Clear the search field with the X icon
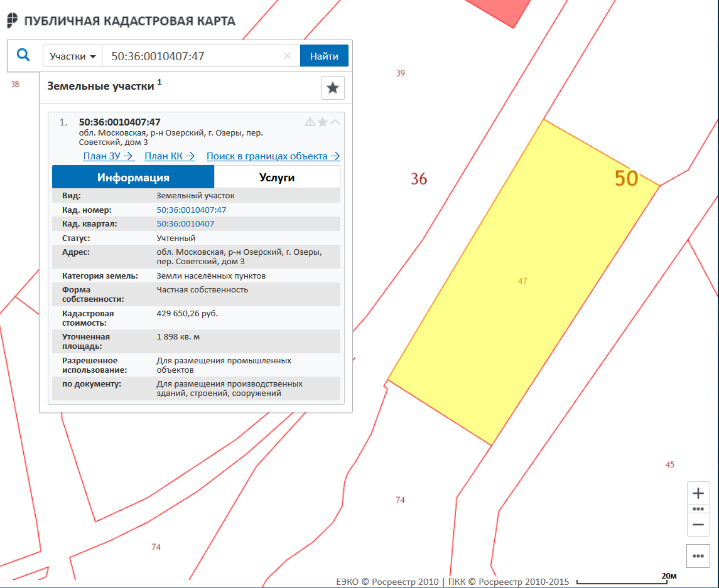 coord(287,56)
